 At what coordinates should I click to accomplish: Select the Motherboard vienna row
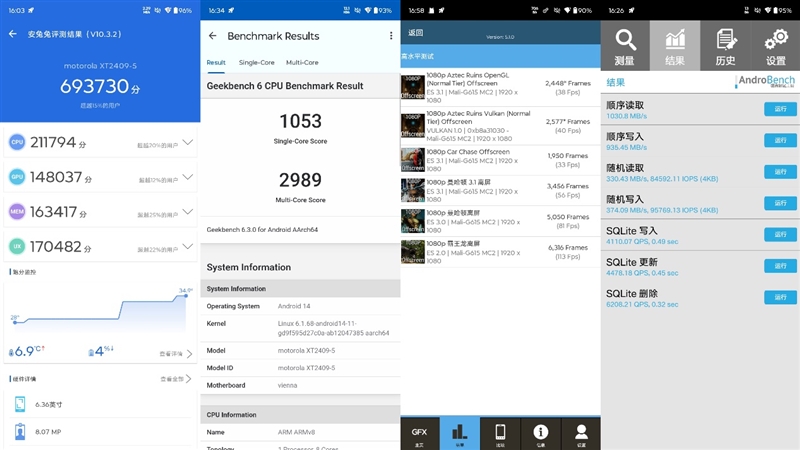pyautogui.click(x=301, y=385)
